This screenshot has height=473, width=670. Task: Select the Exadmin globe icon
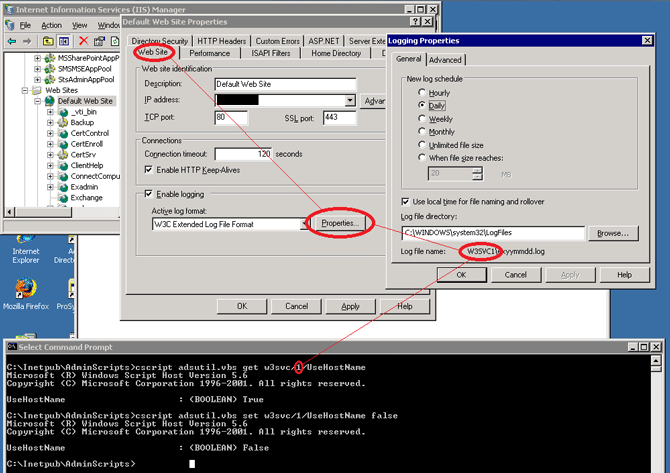(x=63, y=187)
